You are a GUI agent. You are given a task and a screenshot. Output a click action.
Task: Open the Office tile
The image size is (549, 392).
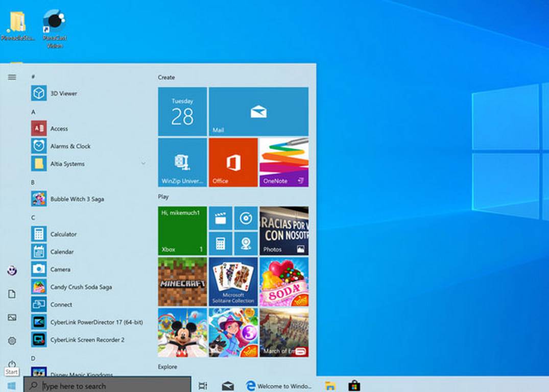click(x=233, y=162)
